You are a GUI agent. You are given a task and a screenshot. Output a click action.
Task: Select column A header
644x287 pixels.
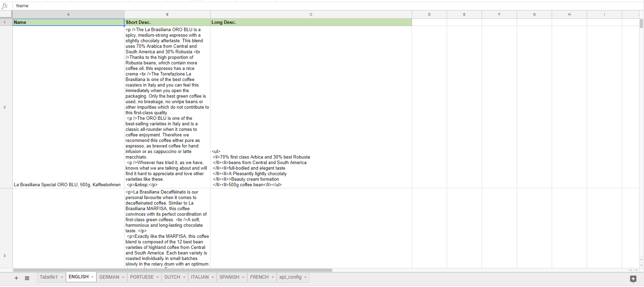point(68,15)
